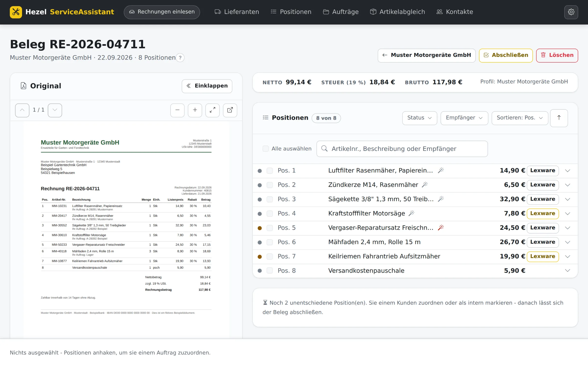
Task: Open the Empfänger filter dropdown
Action: 464,118
